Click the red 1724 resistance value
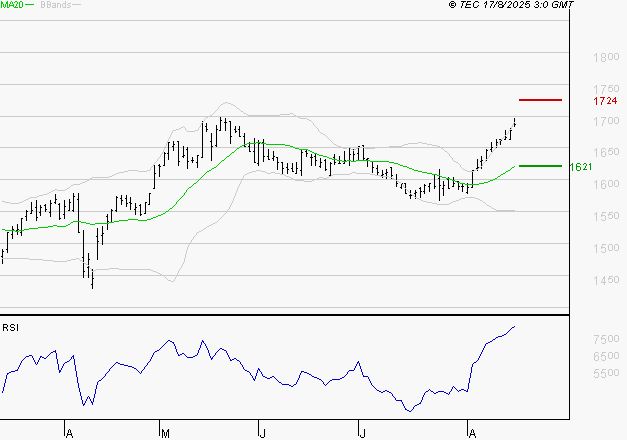This screenshot has height=440, width=627. (605, 101)
